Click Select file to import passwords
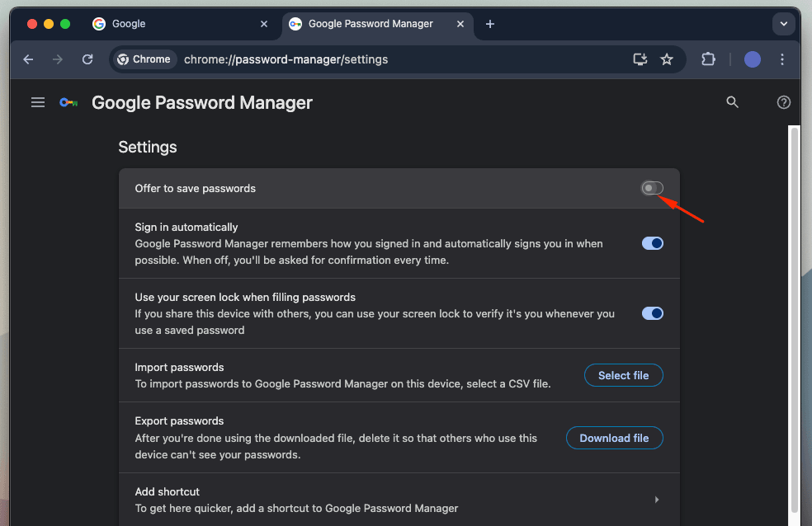The width and height of the screenshot is (812, 526). (x=623, y=375)
